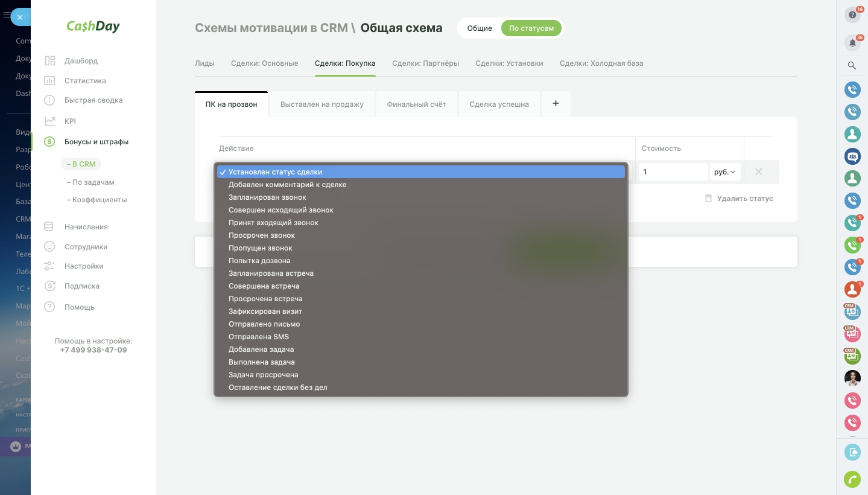Switch to Сделки: Холодная база tab

[x=601, y=63]
